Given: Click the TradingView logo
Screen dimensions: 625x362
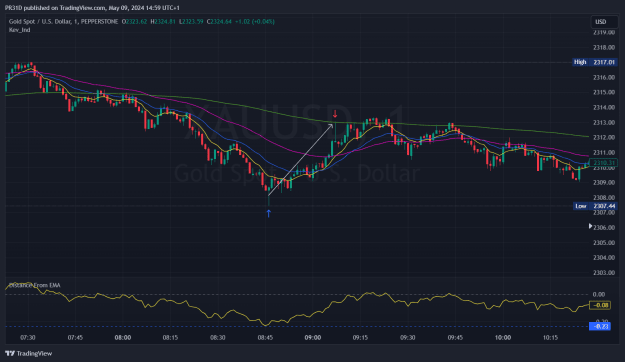Looking at the screenshot, I should click(x=29, y=353).
